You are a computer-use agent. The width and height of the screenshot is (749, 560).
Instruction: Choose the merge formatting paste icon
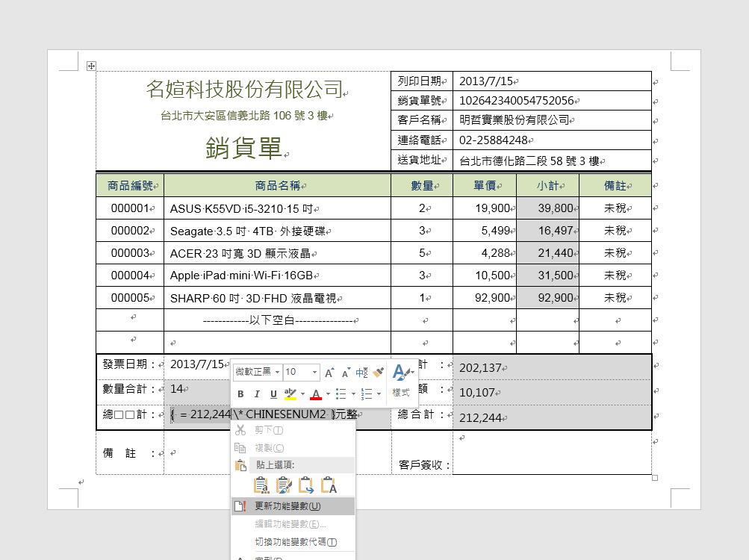pyautogui.click(x=284, y=485)
